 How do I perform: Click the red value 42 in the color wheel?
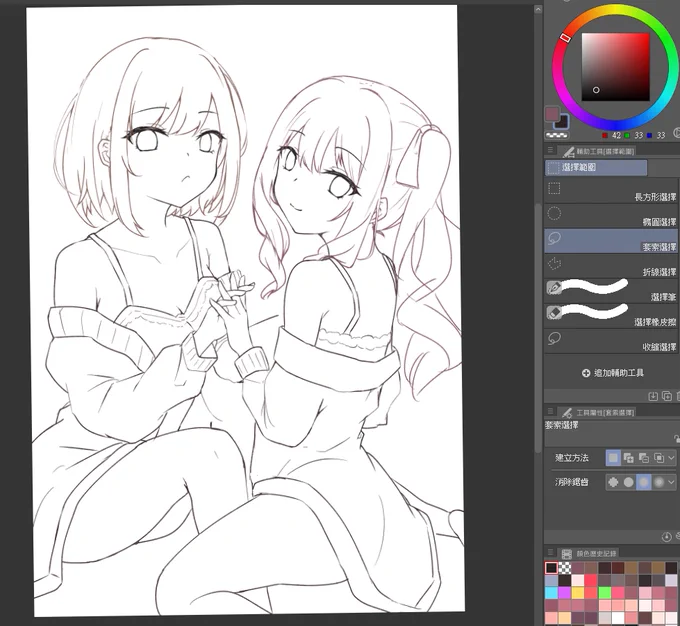pyautogui.click(x=616, y=135)
